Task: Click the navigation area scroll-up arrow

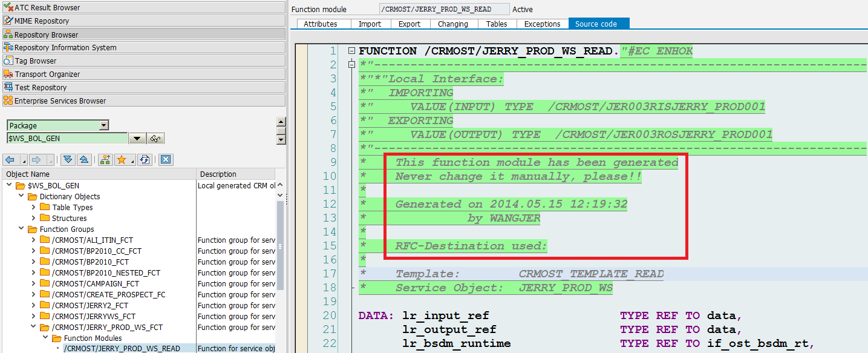Action: click(x=281, y=122)
